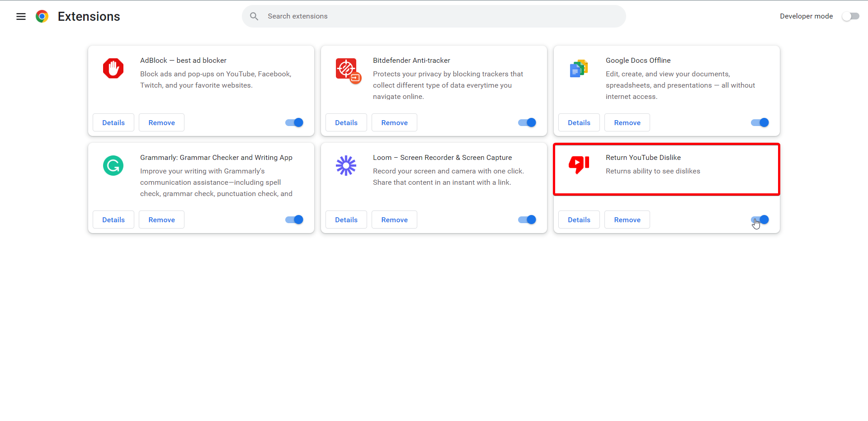
Task: Toggle off the Loom extension
Action: [x=526, y=220]
